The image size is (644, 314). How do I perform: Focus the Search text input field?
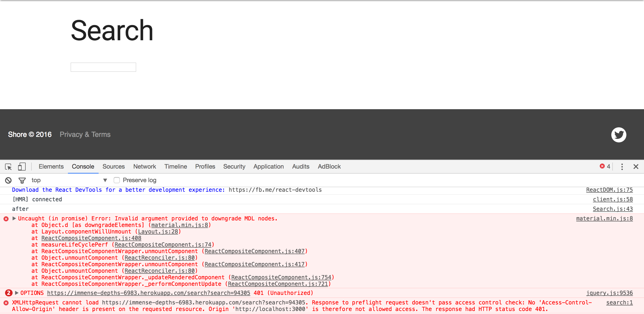pos(103,67)
